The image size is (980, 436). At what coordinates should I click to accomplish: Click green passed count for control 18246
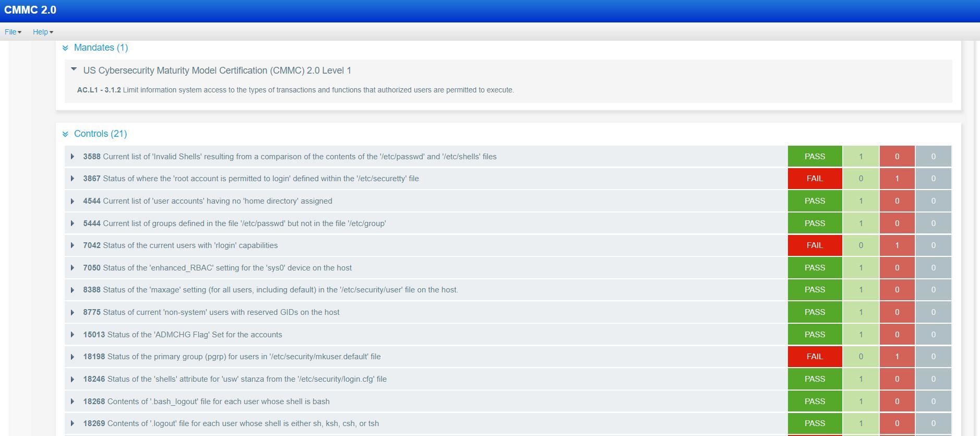point(861,379)
